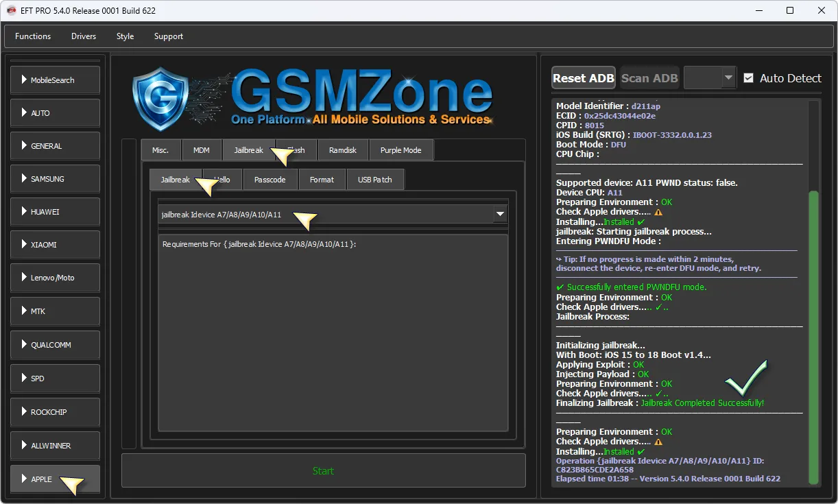Expand the MobileSearch section arrow
Viewport: 838px width, 504px height.
coord(24,80)
